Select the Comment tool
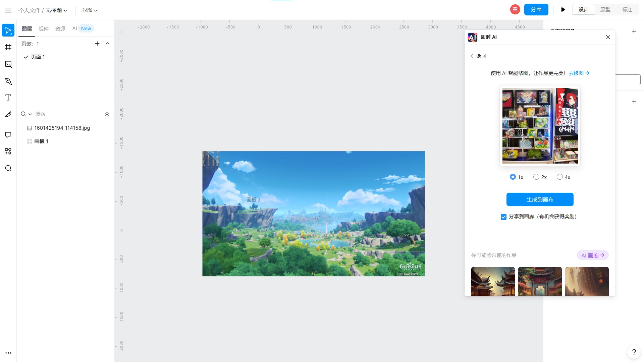 [8, 135]
